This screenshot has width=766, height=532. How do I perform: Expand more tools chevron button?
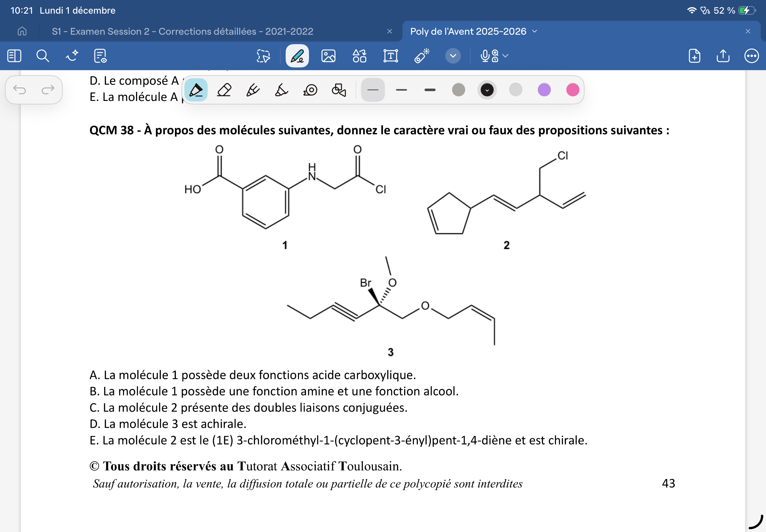click(x=453, y=56)
